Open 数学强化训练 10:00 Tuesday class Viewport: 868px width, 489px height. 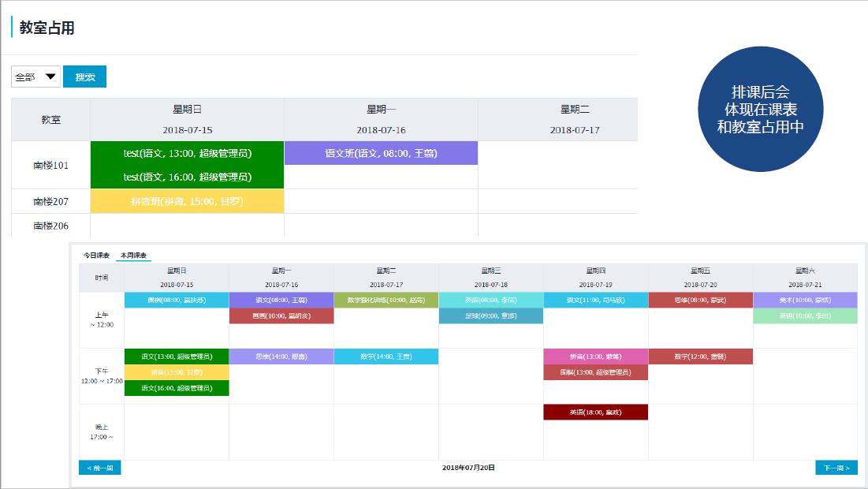click(x=386, y=300)
